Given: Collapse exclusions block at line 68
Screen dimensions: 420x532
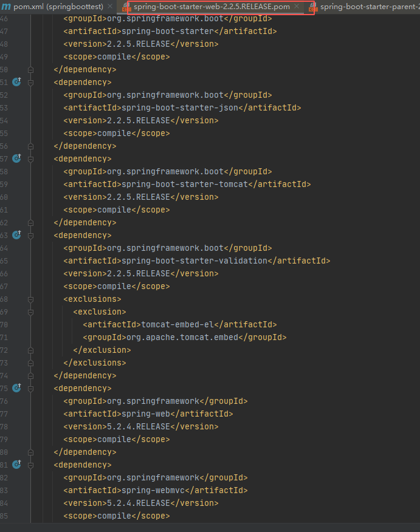Looking at the screenshot, I should pos(30,299).
